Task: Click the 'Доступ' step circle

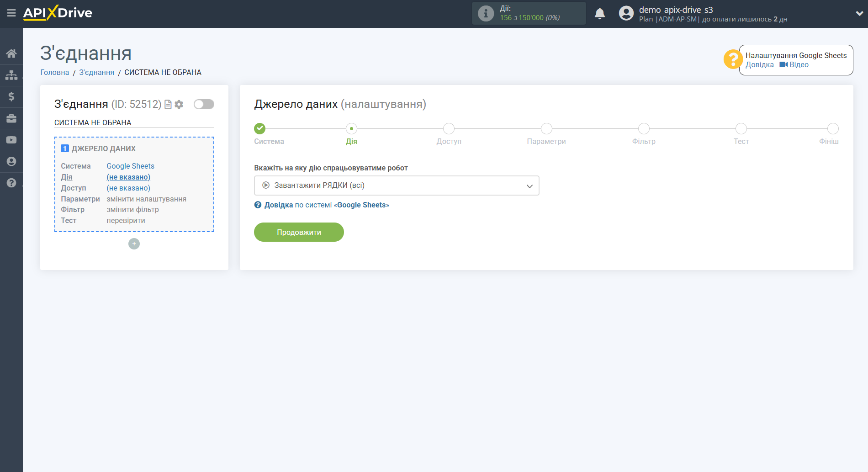Action: [448, 128]
